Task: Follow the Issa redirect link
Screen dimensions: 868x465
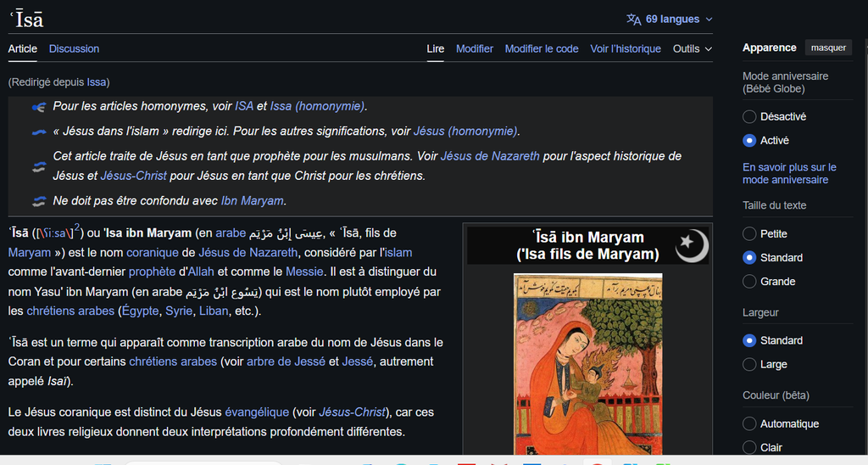Action: [x=97, y=82]
